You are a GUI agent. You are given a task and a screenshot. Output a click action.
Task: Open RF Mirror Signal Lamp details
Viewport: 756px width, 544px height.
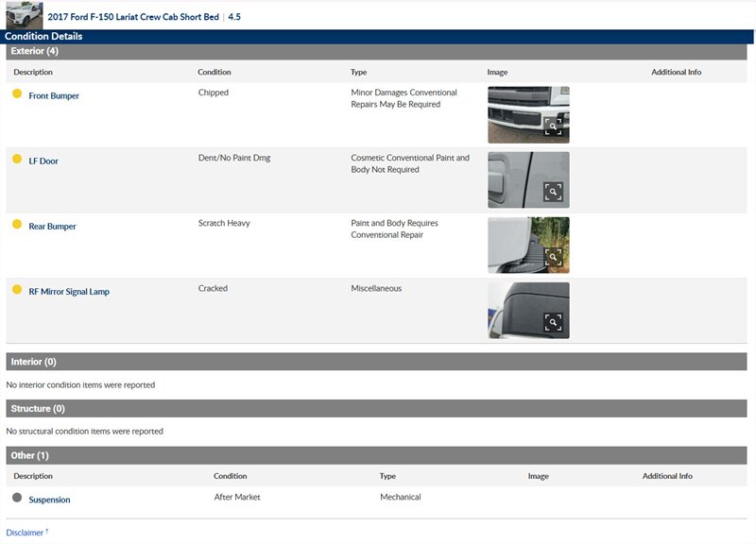coord(69,292)
